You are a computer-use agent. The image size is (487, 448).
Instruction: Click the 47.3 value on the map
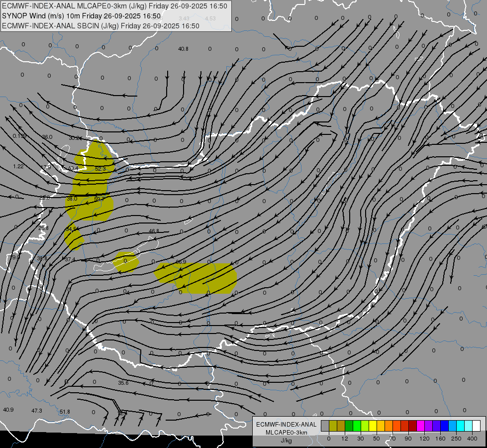point(37,411)
